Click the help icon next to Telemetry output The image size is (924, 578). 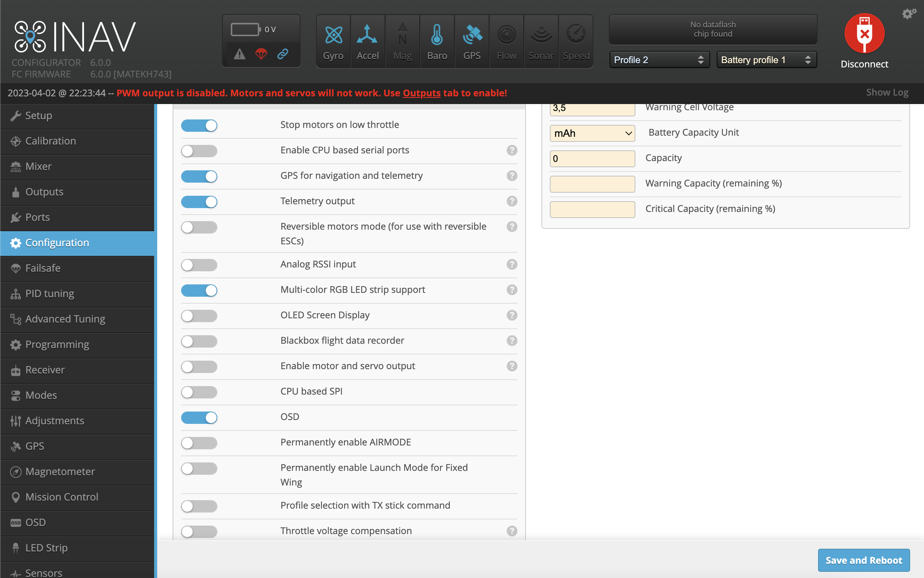pos(512,202)
